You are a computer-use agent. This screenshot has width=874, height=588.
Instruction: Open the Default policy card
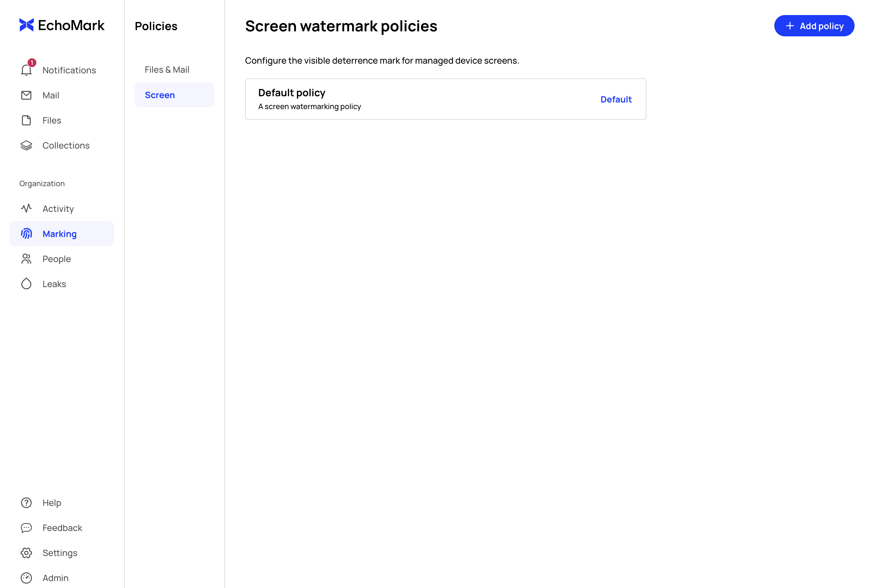445,99
